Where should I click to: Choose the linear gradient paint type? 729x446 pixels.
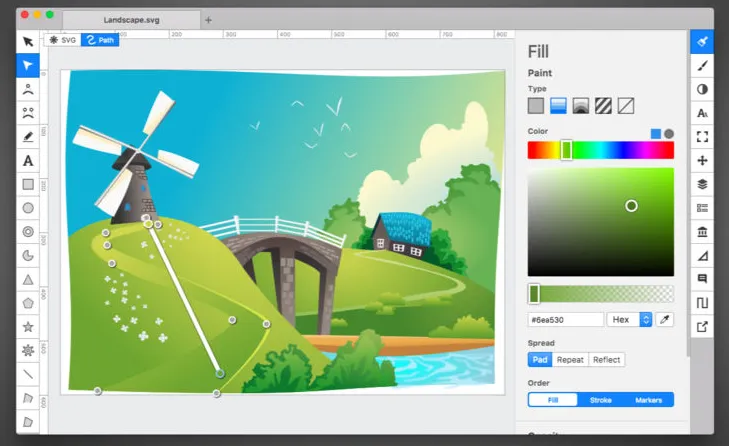click(x=558, y=106)
